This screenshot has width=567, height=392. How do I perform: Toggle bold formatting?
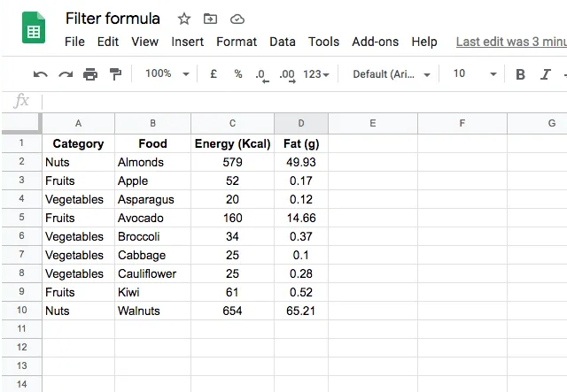520,74
